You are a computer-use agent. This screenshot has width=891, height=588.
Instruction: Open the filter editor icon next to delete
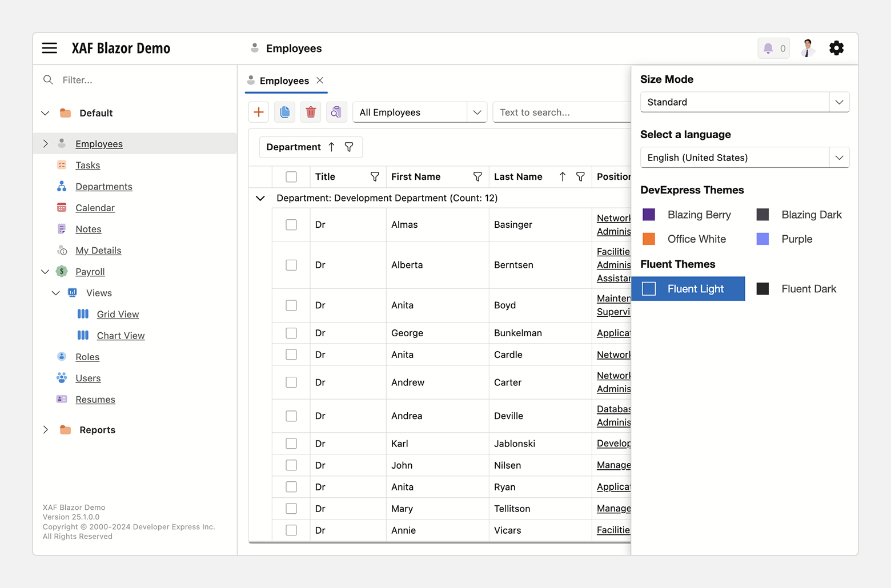point(336,112)
